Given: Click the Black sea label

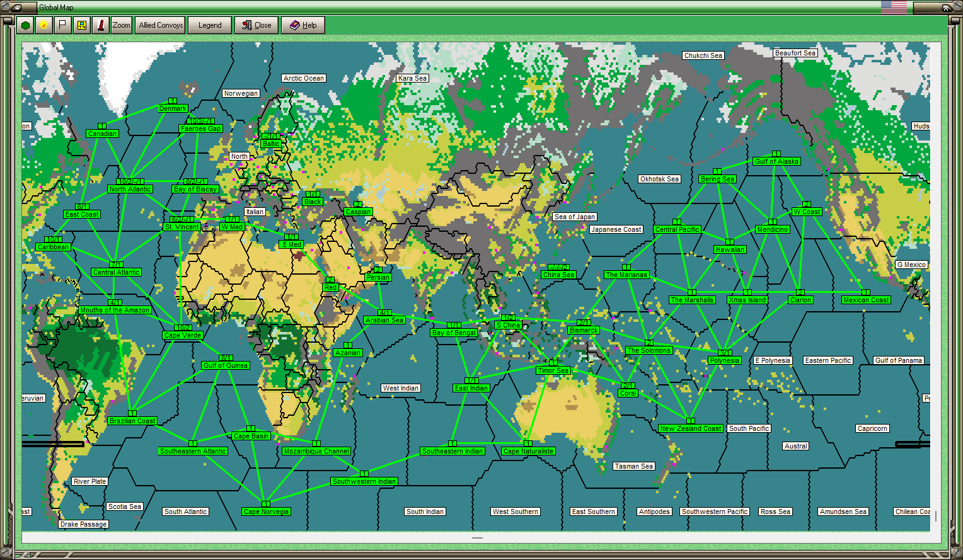Looking at the screenshot, I should point(313,202).
